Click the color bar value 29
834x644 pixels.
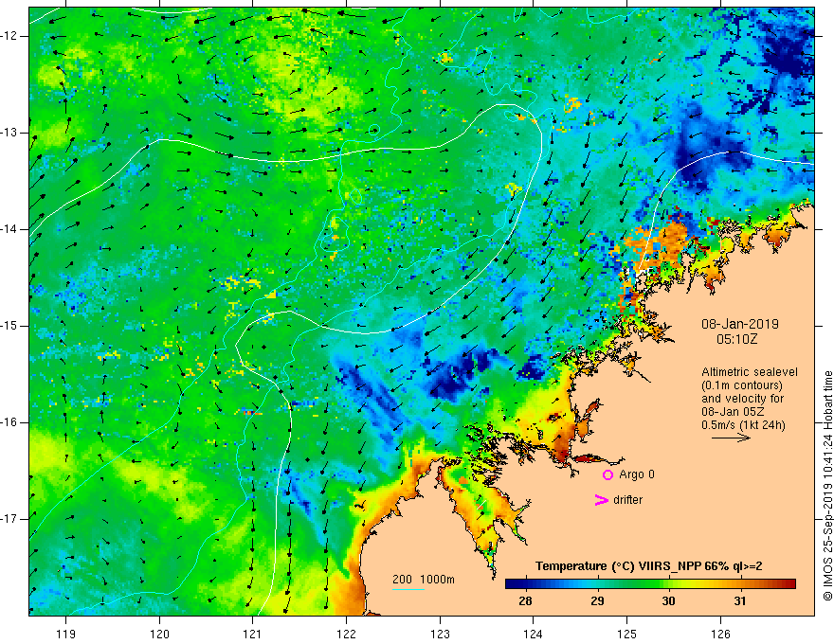[x=597, y=601]
